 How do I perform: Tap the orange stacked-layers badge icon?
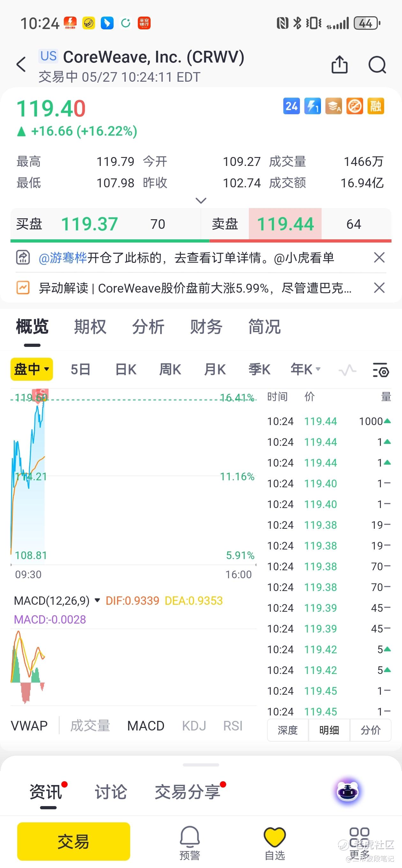pyautogui.click(x=334, y=107)
